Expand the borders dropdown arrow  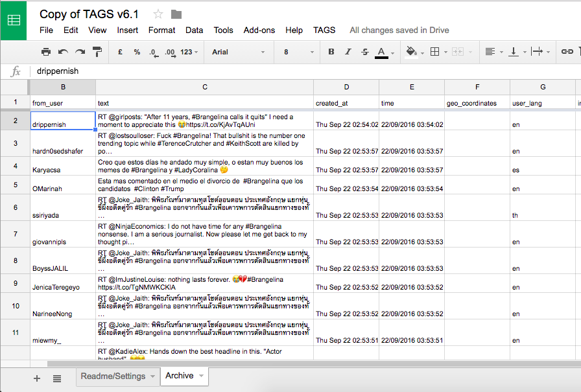pyautogui.click(x=445, y=52)
